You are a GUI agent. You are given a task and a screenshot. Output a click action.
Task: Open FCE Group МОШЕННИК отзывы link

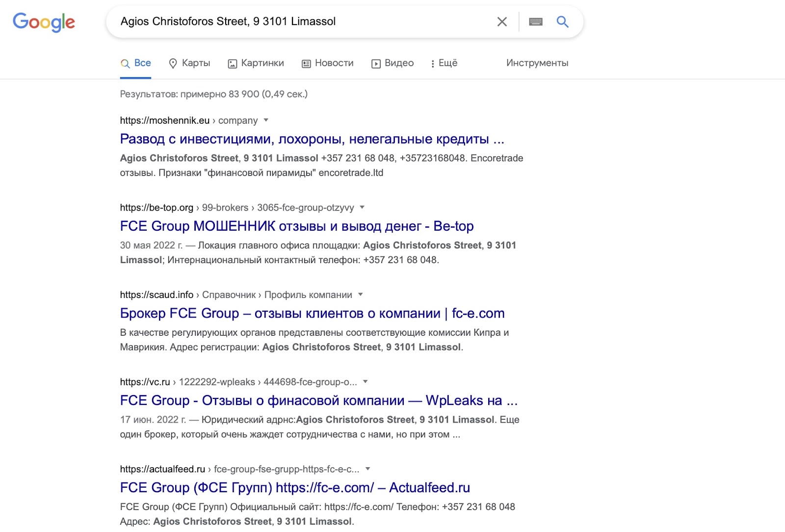click(297, 226)
